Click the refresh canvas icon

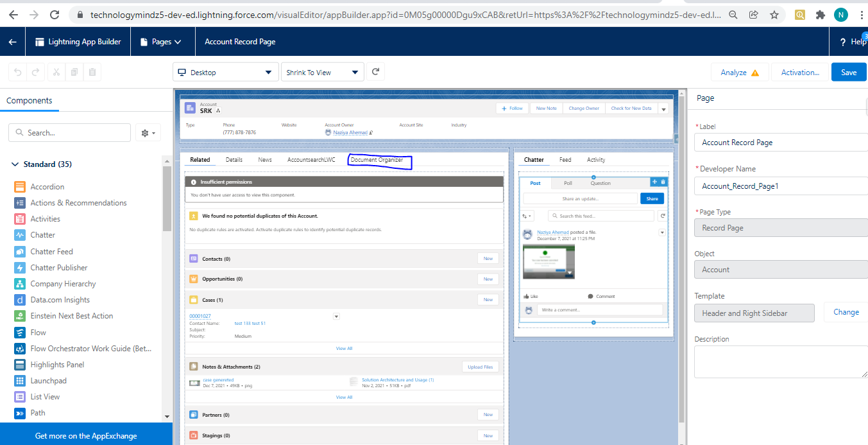376,72
